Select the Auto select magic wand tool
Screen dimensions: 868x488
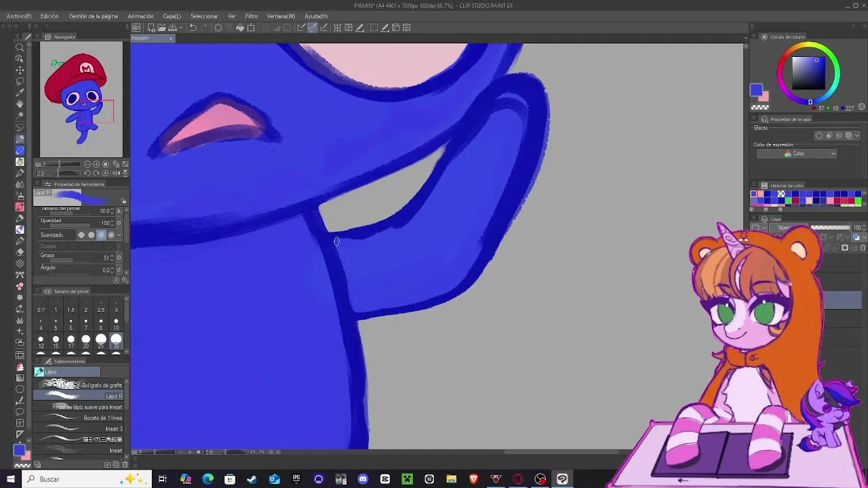point(20,116)
